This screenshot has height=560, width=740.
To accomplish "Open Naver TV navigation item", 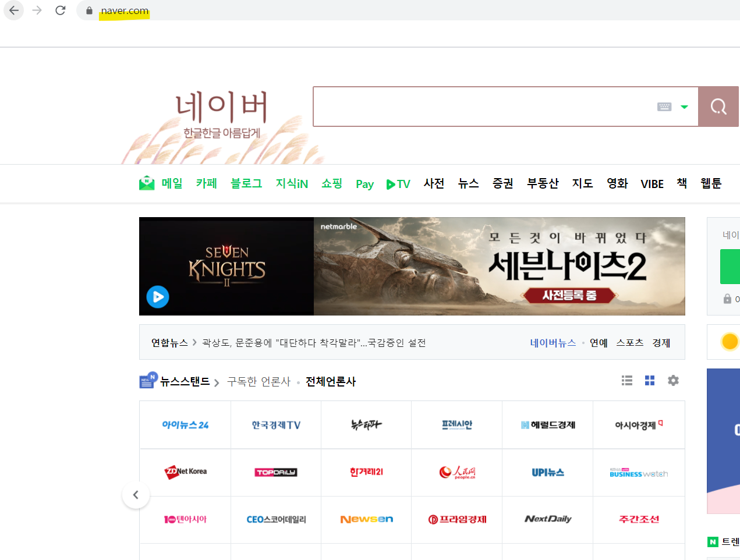I will point(398,185).
